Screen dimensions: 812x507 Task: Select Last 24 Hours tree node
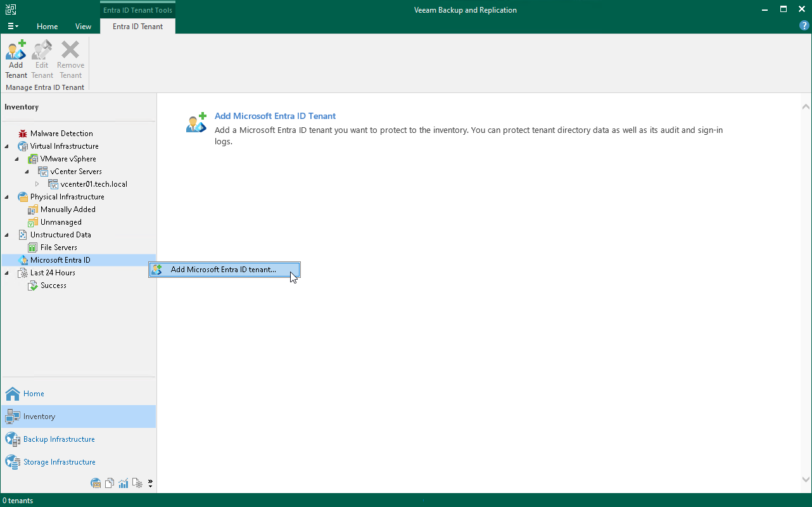pos(53,273)
